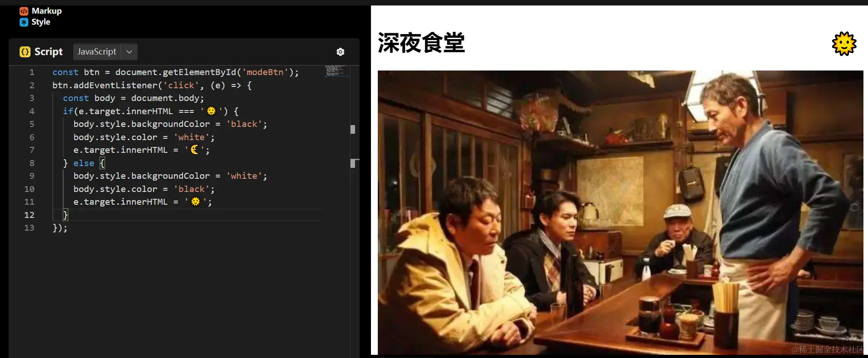Click the 'click' string in line 2
The width and height of the screenshot is (868, 358).
(x=181, y=85)
